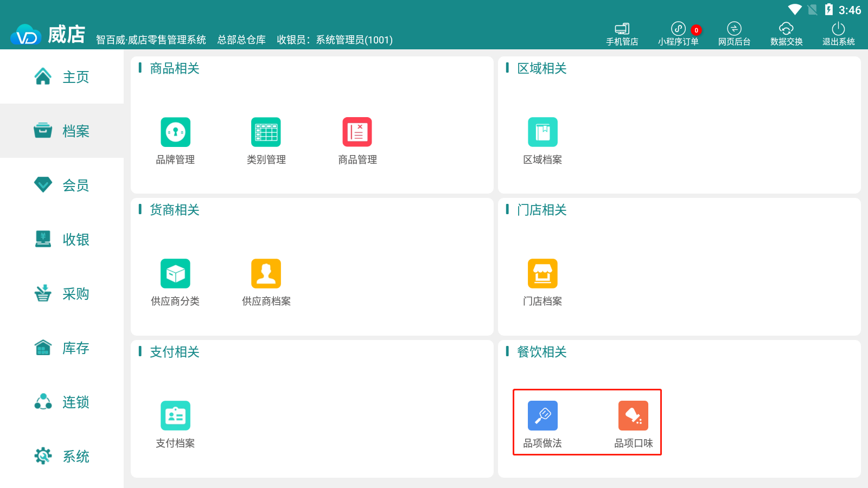Image resolution: width=868 pixels, height=488 pixels.
Task: Open 小程序订单 mini-program orders
Action: coord(678,34)
